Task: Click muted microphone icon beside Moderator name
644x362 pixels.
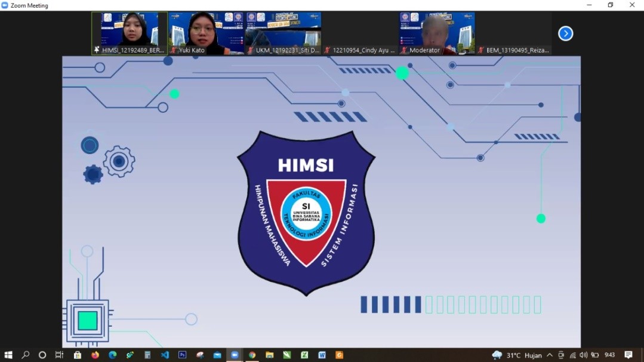Action: [404, 50]
